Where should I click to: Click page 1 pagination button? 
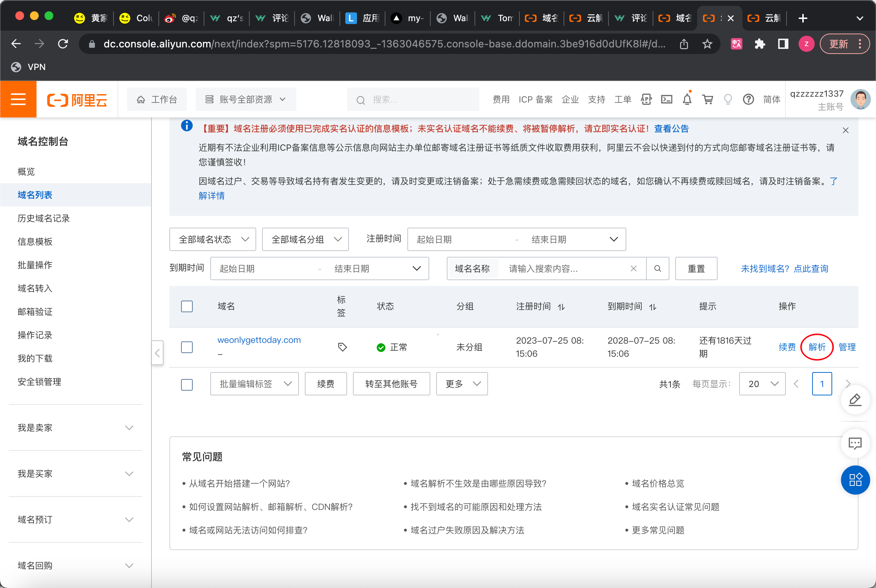click(x=822, y=384)
